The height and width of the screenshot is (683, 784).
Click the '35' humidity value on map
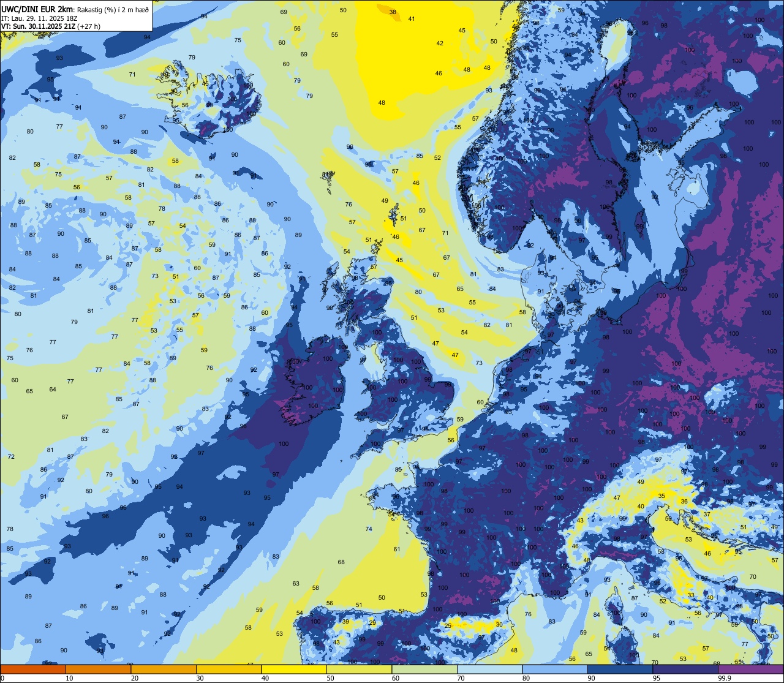click(x=661, y=496)
